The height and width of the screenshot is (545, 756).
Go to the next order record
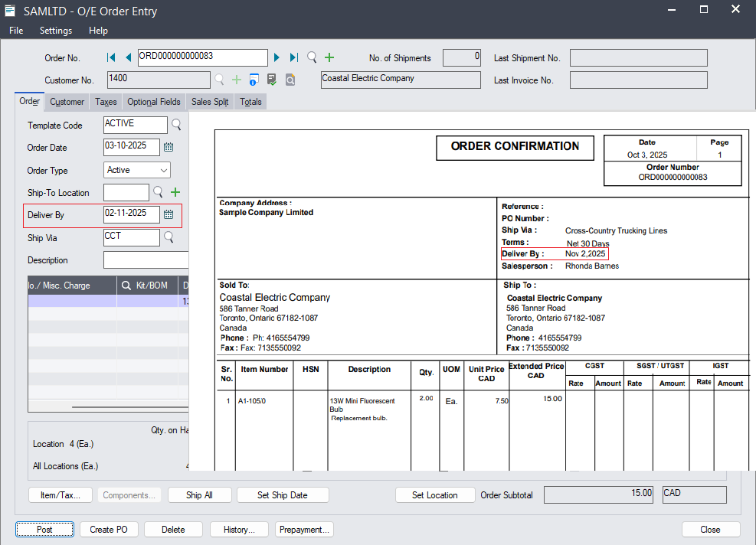277,57
